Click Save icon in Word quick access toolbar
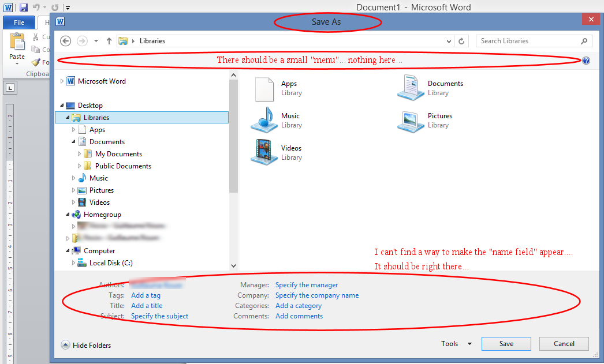The image size is (604, 364). click(x=24, y=7)
